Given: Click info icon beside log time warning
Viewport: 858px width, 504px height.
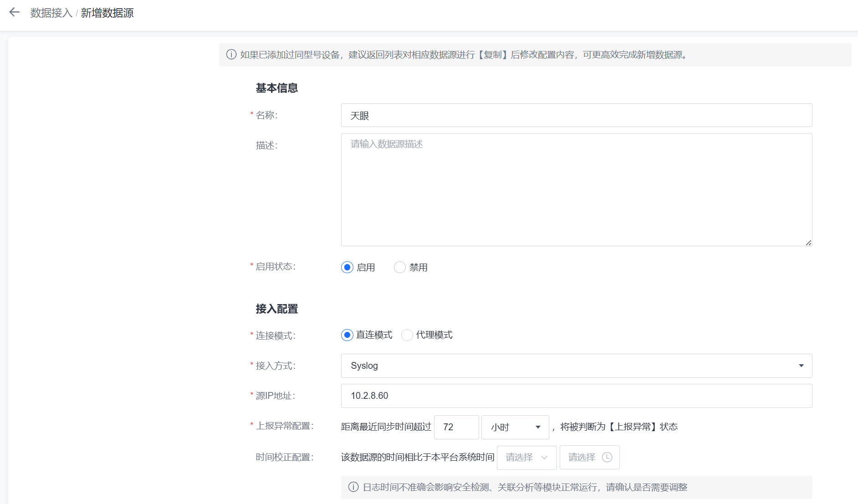Looking at the screenshot, I should (353, 487).
